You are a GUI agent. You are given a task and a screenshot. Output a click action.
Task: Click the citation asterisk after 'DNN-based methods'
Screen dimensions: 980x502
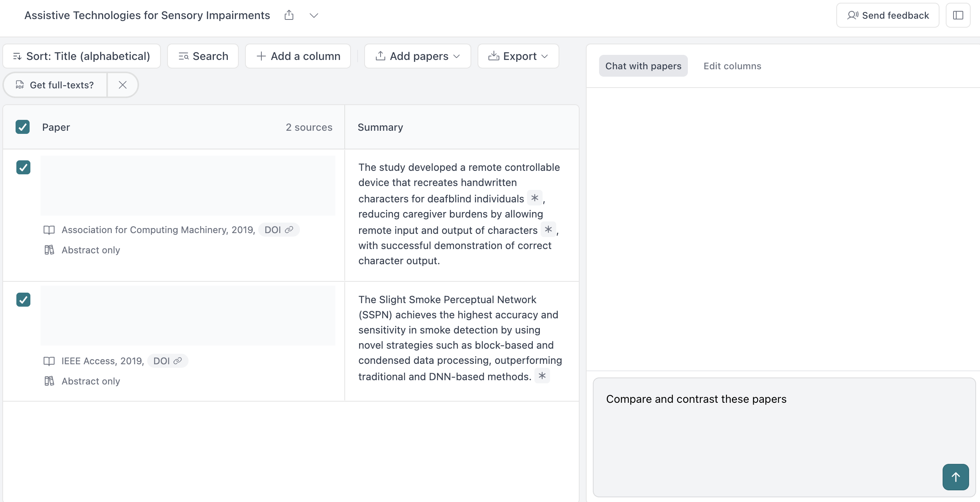[542, 376]
